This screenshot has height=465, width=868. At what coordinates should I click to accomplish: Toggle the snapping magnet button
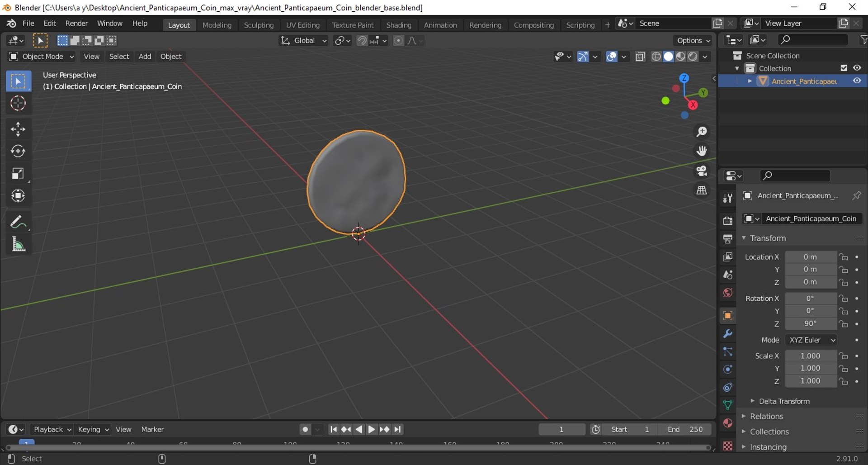362,41
